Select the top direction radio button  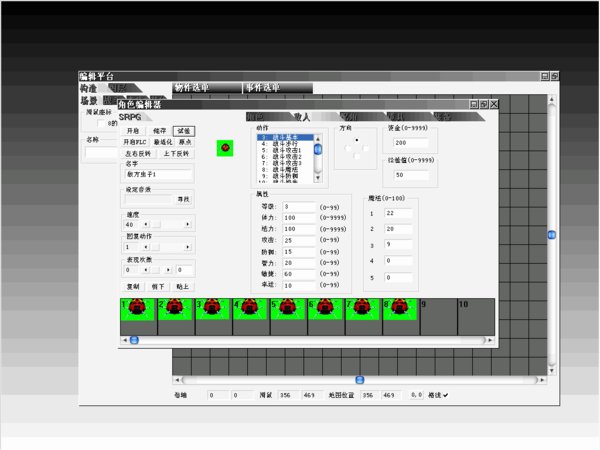tap(357, 139)
